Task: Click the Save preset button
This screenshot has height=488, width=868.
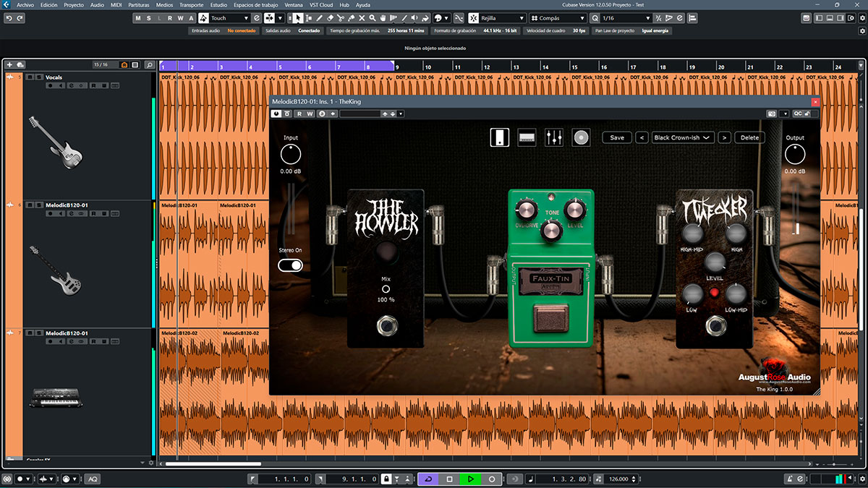Action: 617,137
